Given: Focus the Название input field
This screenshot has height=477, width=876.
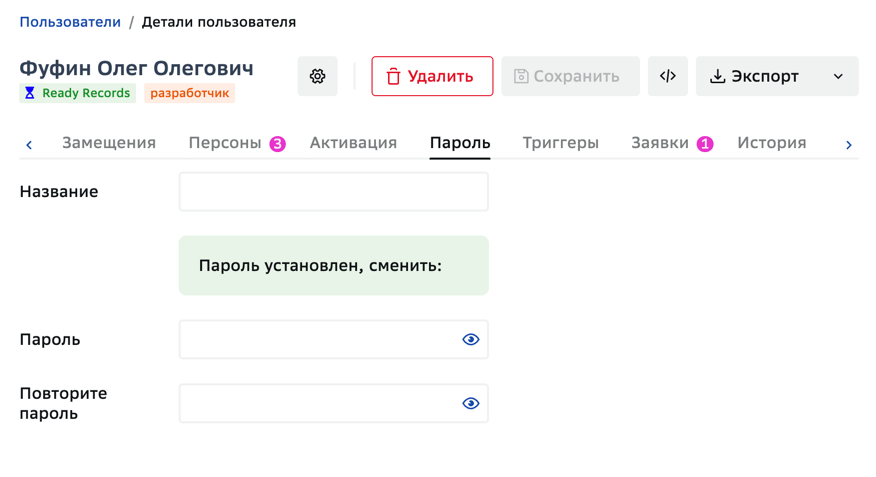Looking at the screenshot, I should 334,192.
